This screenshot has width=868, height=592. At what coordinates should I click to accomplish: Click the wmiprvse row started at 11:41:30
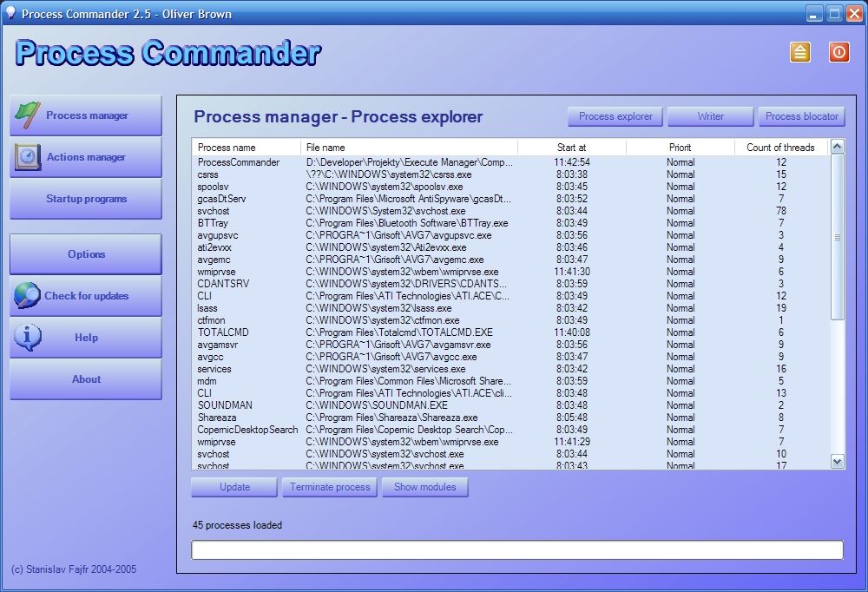[x=511, y=272]
